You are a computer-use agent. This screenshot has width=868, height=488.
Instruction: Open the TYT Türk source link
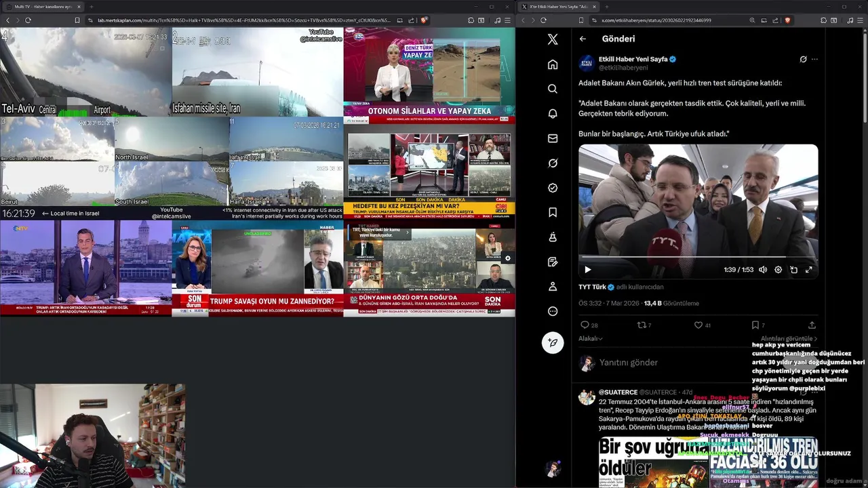[x=592, y=287]
